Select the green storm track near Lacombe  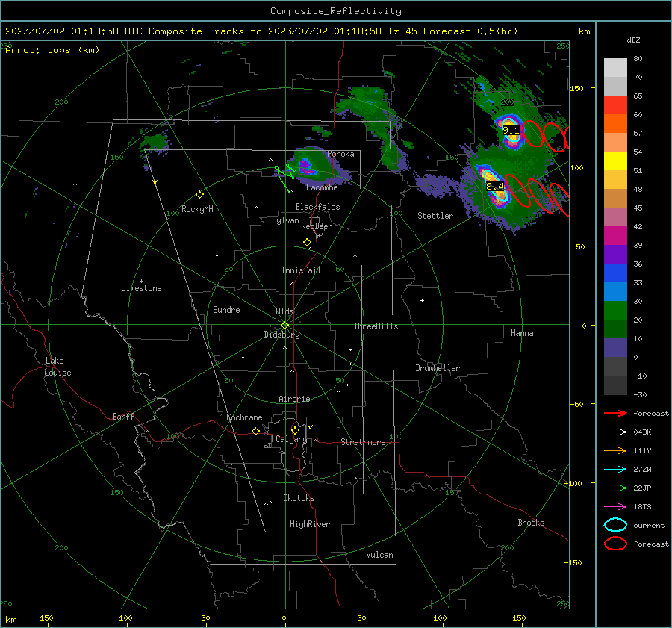(285, 177)
